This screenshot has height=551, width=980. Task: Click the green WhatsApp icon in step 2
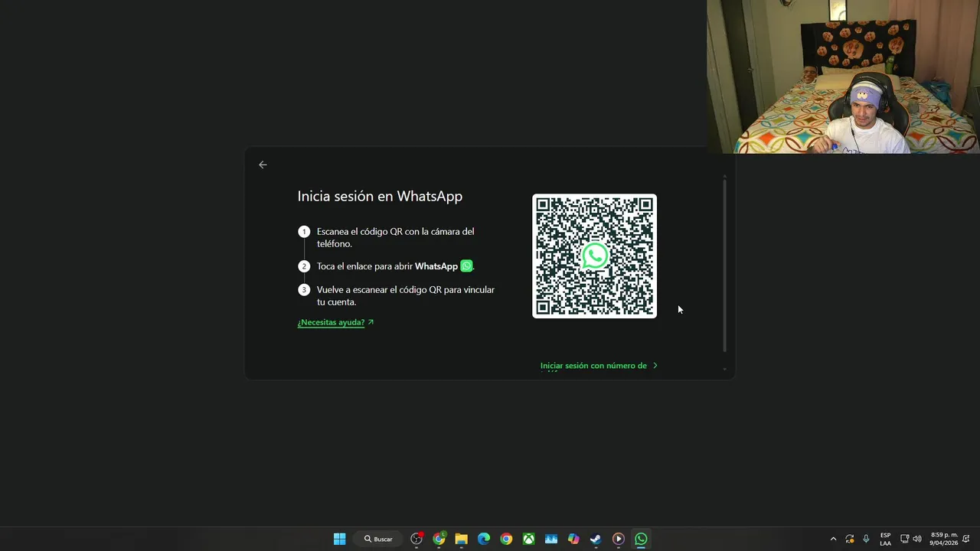click(x=466, y=266)
